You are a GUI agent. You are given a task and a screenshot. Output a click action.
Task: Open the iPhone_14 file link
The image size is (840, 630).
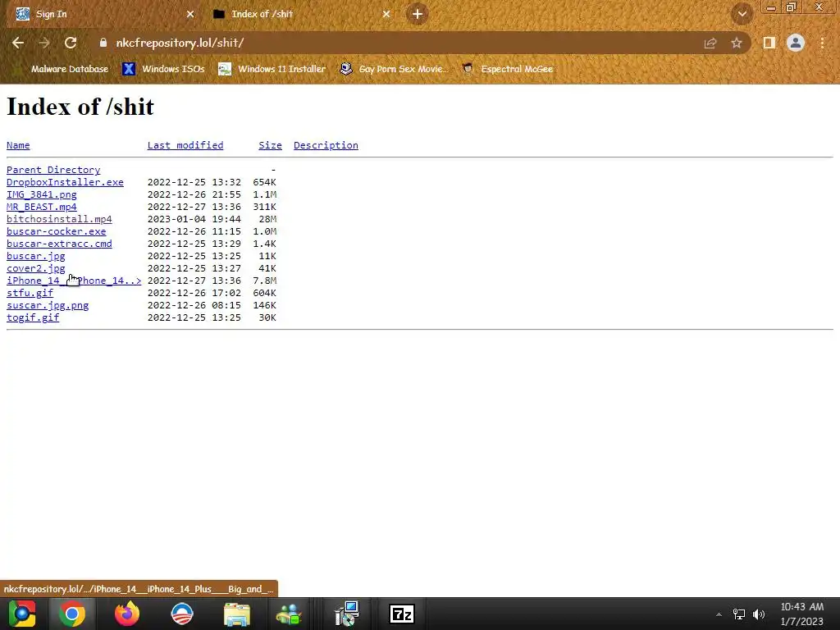click(74, 281)
